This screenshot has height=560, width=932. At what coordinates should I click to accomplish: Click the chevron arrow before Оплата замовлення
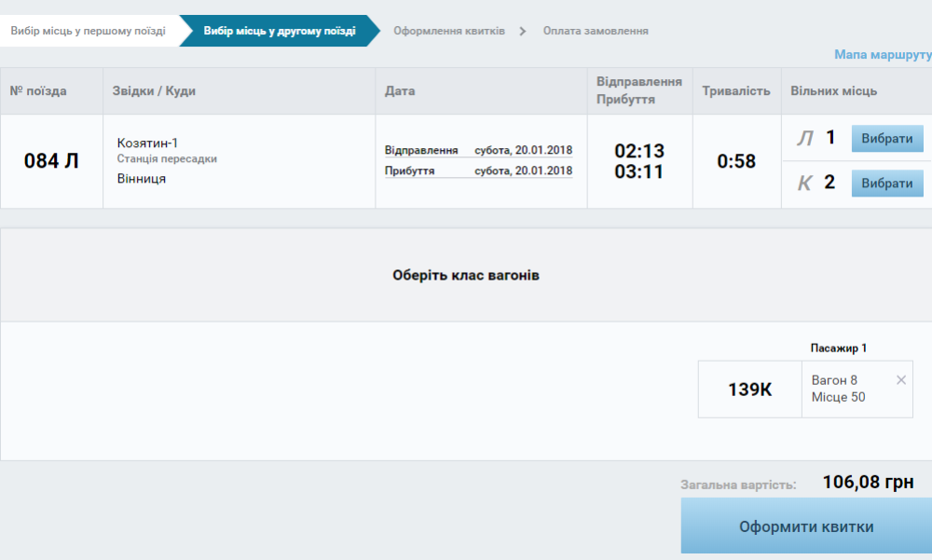click(523, 31)
